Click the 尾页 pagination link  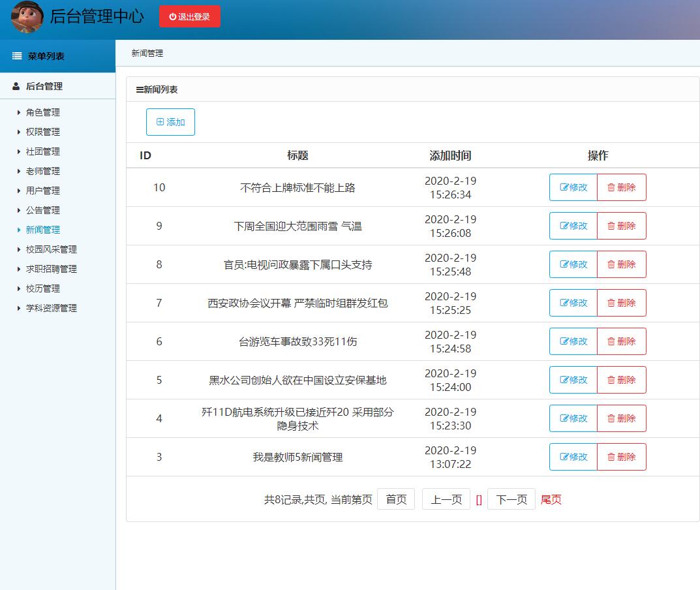pos(550,499)
